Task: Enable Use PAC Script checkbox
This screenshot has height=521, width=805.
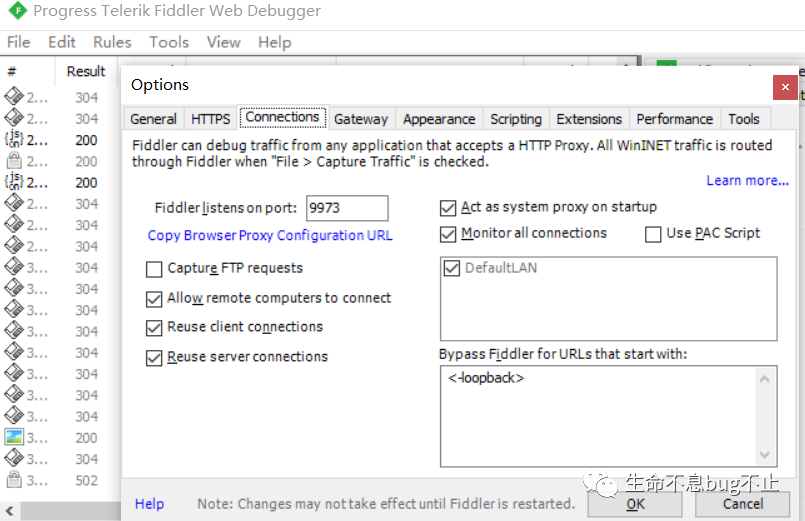Action: click(x=653, y=234)
